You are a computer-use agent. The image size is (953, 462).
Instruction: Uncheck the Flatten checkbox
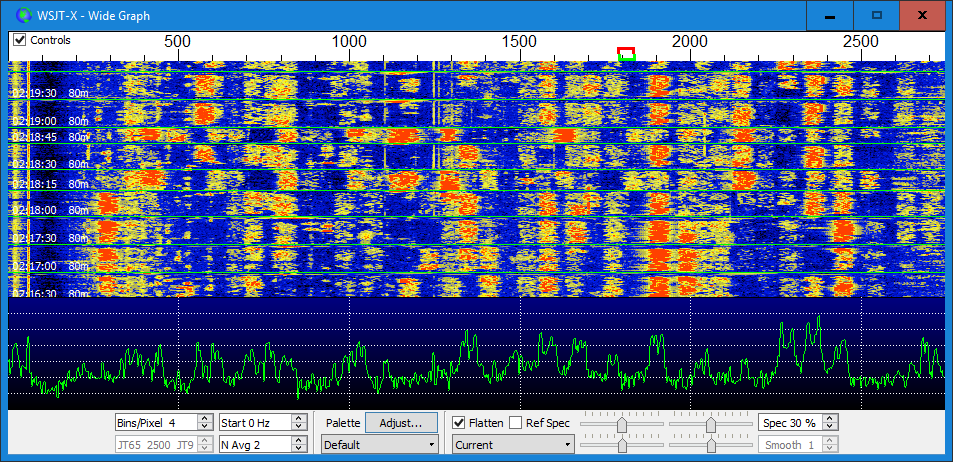pos(459,422)
